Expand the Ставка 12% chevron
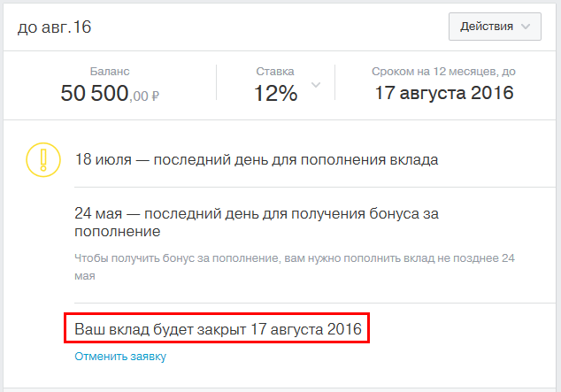 coord(316,85)
